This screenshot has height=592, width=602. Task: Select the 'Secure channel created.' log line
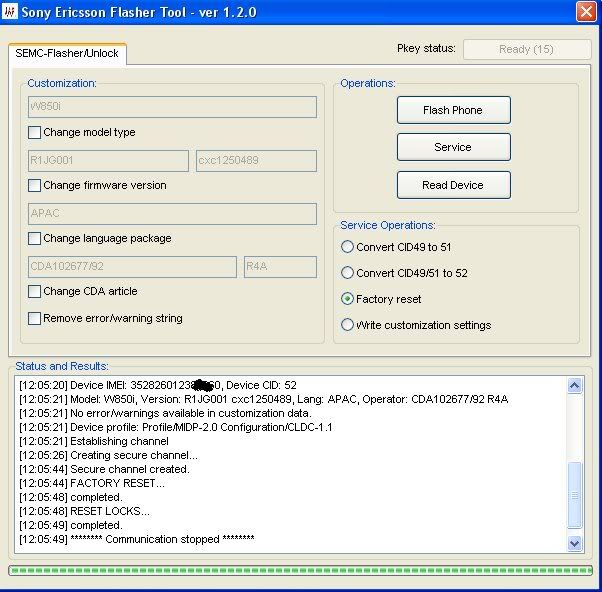tap(104, 469)
